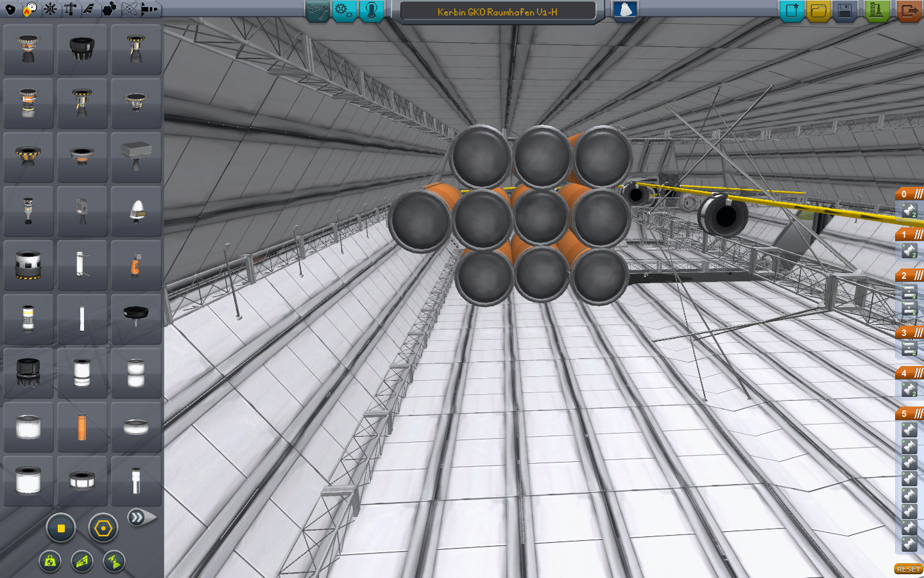924x578 pixels.
Task: Switch to the Utility parts category tab
Action: [x=110, y=10]
